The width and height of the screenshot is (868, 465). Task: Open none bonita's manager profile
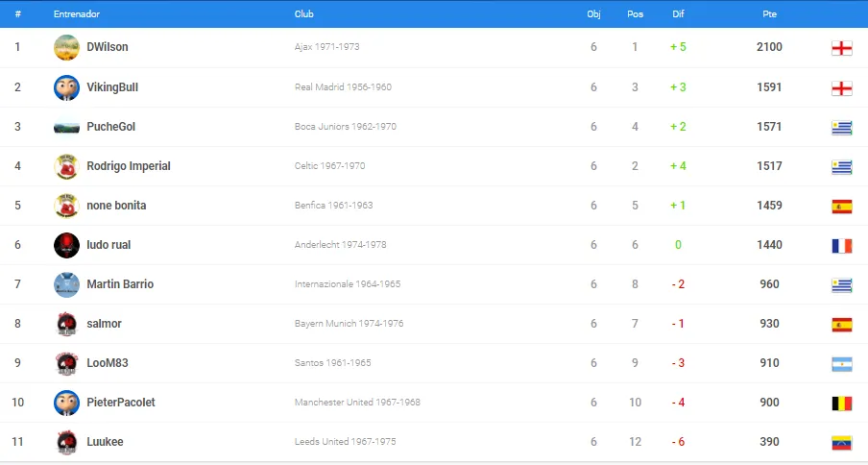[x=116, y=206]
